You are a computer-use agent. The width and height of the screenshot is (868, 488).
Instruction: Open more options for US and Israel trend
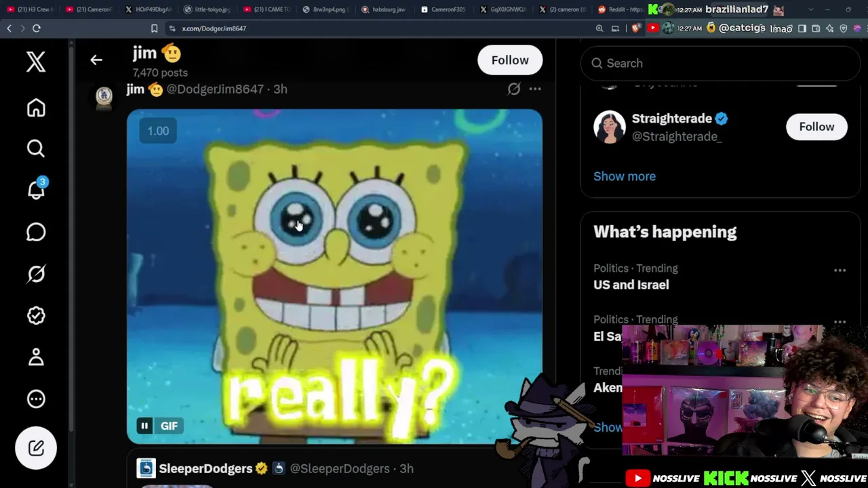click(840, 270)
